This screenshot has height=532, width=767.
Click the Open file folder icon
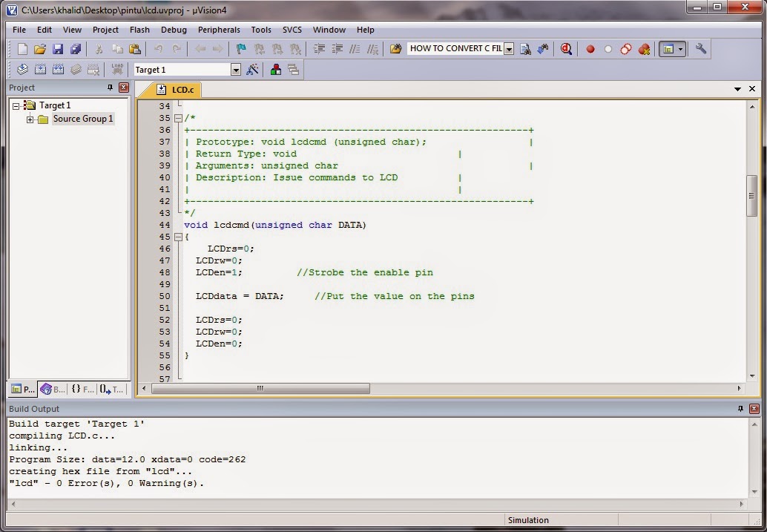click(x=40, y=49)
